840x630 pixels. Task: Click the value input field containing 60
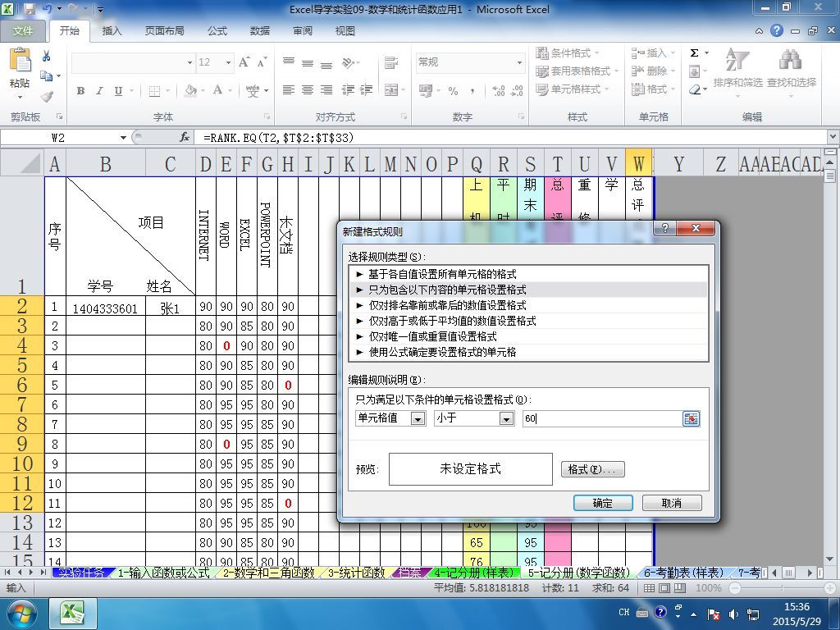click(602, 418)
